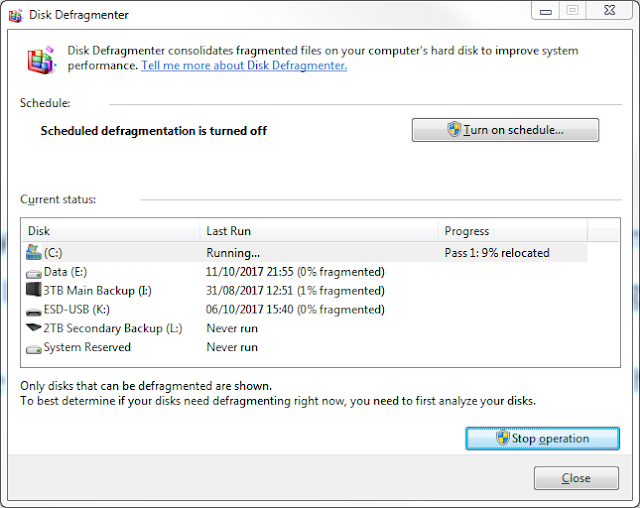Screen dimensions: 640x508
Task: Click the Pass 1: 9% relocated progress cell
Action: pos(497,253)
